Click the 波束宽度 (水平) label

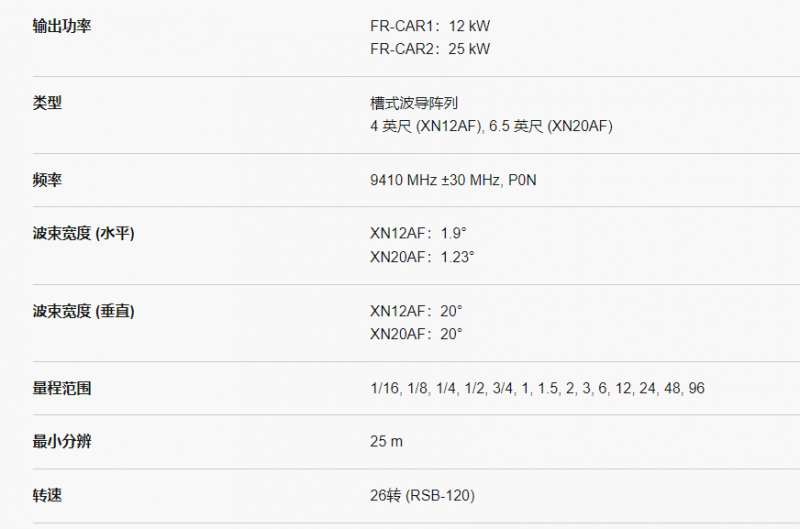pos(84,234)
